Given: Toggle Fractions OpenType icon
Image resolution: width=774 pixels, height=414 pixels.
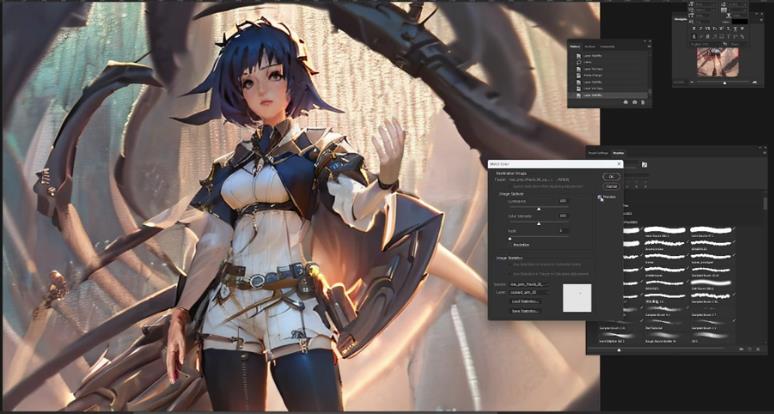Looking at the screenshot, I should point(742,37).
